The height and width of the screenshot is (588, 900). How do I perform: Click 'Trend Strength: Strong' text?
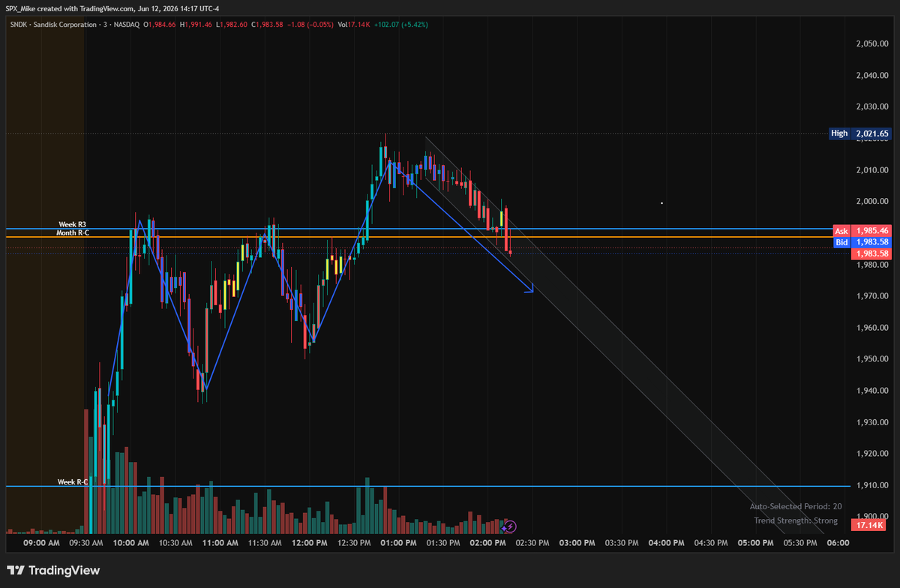pos(797,520)
